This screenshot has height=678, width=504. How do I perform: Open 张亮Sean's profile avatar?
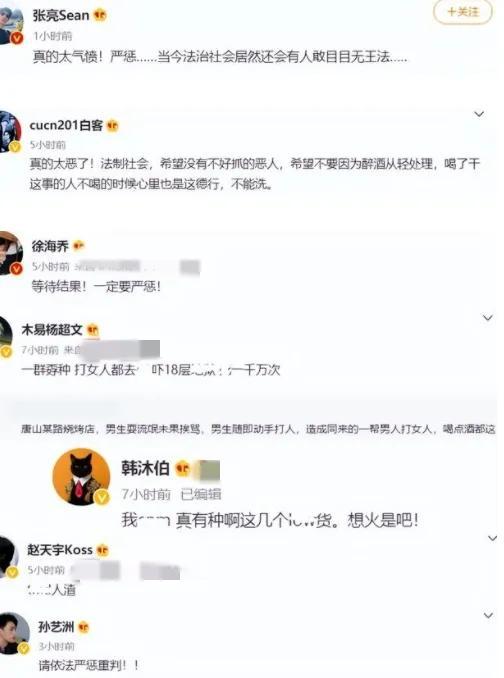point(11,25)
